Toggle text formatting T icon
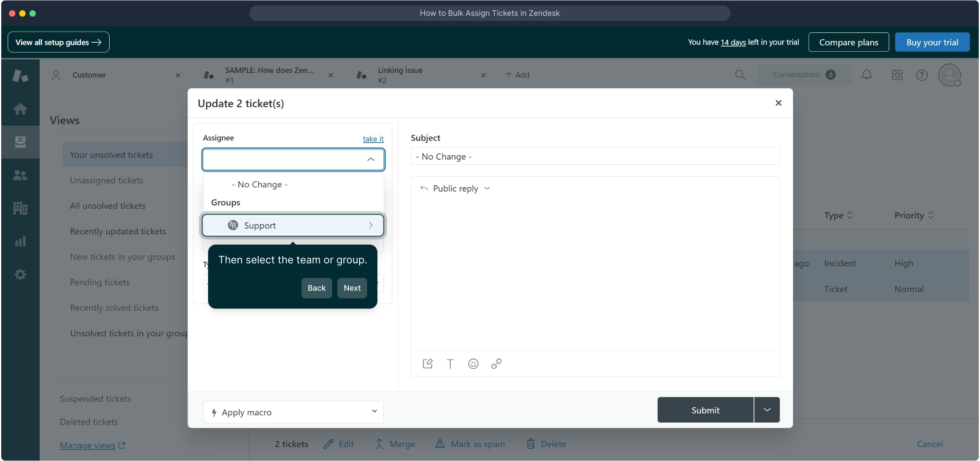The image size is (980, 461). (450, 364)
